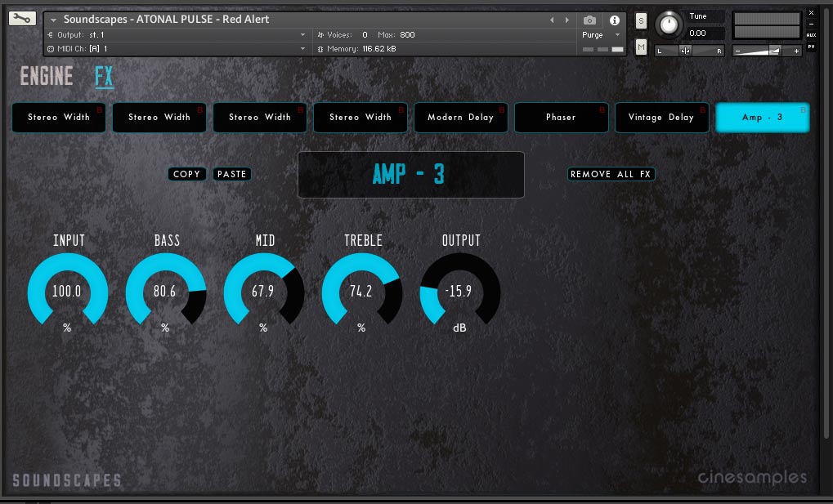Screen dimensions: 833x504
Task: Click the volume plus icon
Action: [797, 51]
